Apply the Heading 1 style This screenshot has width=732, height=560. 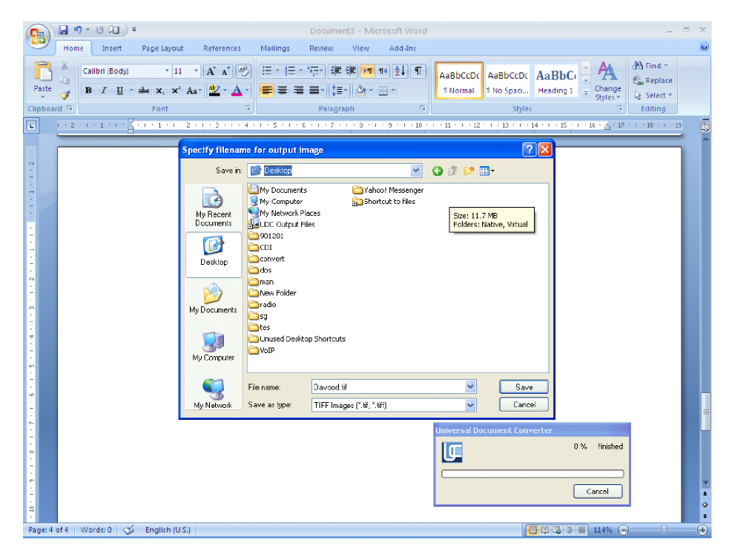pos(555,80)
